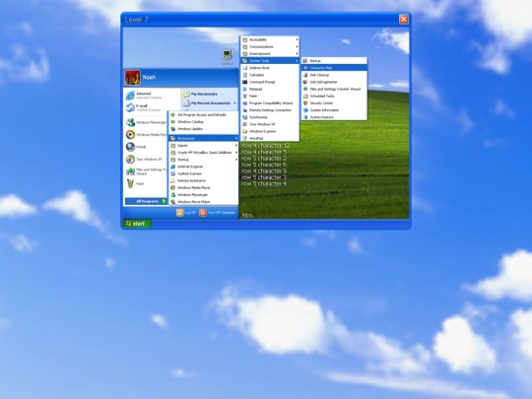Close the Level 7 window
Image resolution: width=532 pixels, height=399 pixels.
pyautogui.click(x=403, y=20)
